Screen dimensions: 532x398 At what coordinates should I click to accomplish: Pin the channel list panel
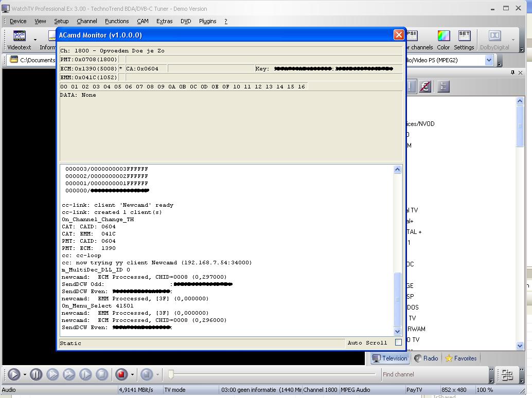(512, 73)
